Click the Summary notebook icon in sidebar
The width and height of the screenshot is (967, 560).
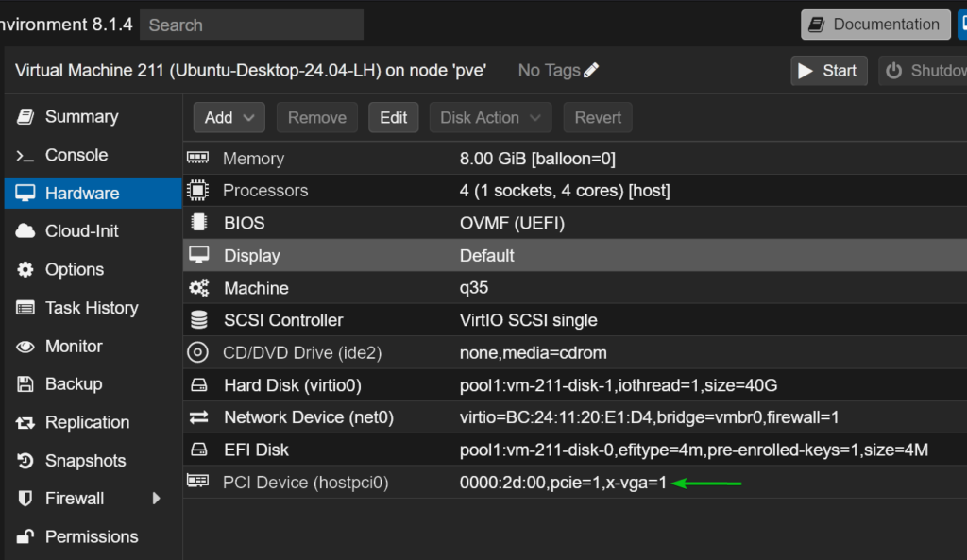tap(25, 116)
